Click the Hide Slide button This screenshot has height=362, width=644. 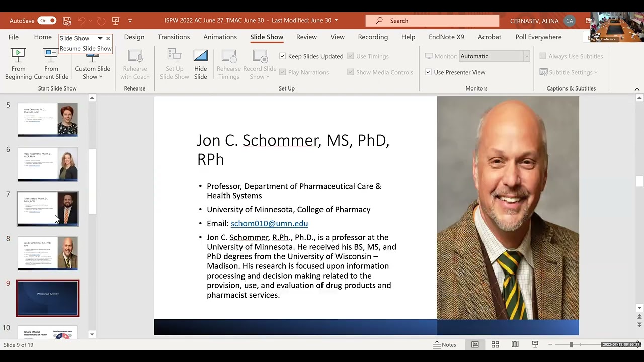point(200,64)
